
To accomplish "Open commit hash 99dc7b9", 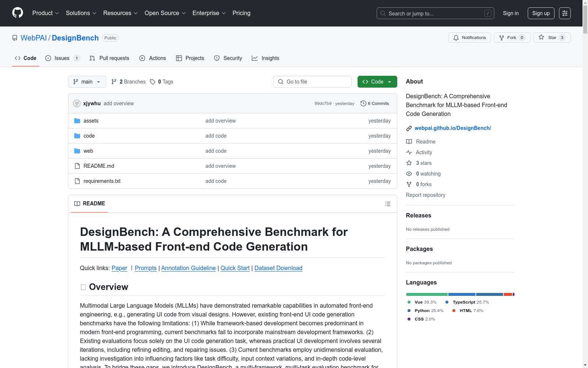I will tap(323, 103).
